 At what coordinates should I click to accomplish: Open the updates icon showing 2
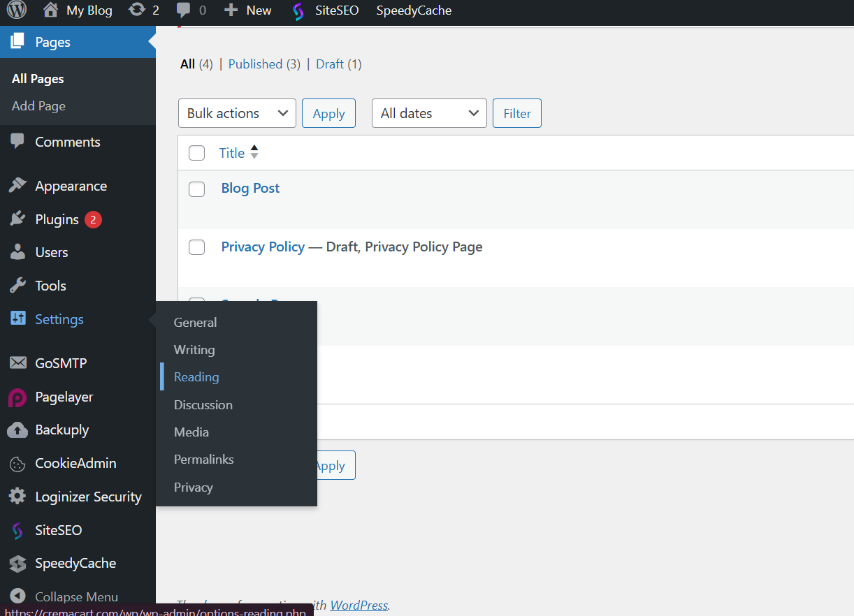[x=138, y=10]
